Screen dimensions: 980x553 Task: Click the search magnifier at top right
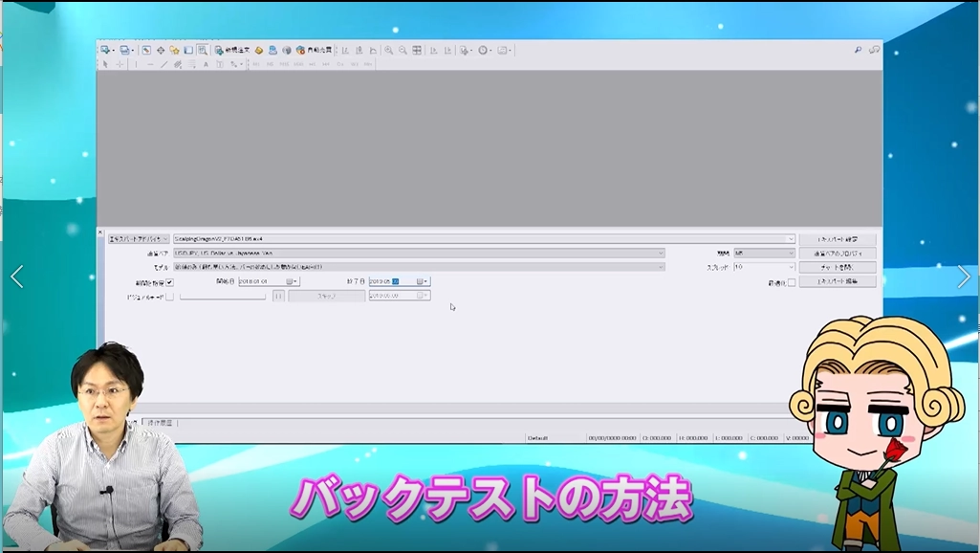pyautogui.click(x=858, y=50)
